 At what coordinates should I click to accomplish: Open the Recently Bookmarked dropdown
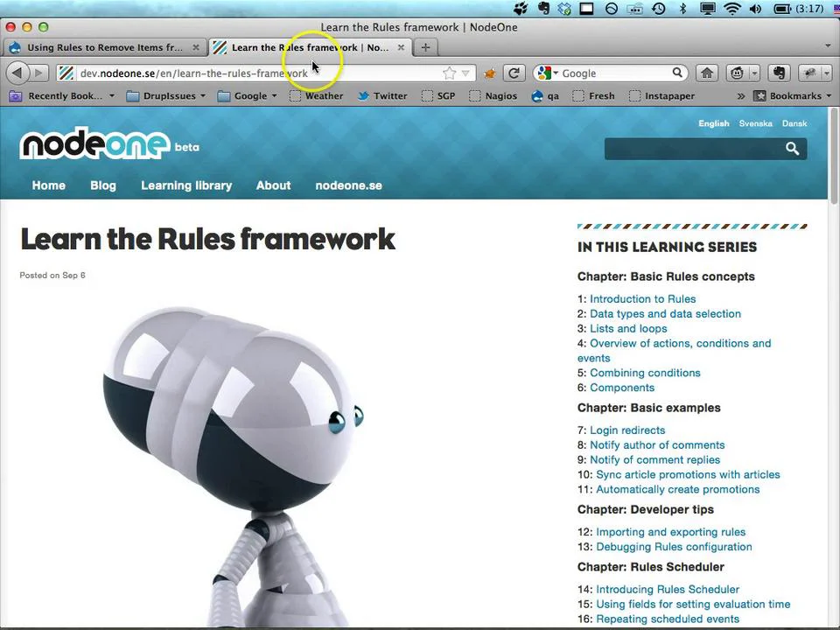[63, 96]
